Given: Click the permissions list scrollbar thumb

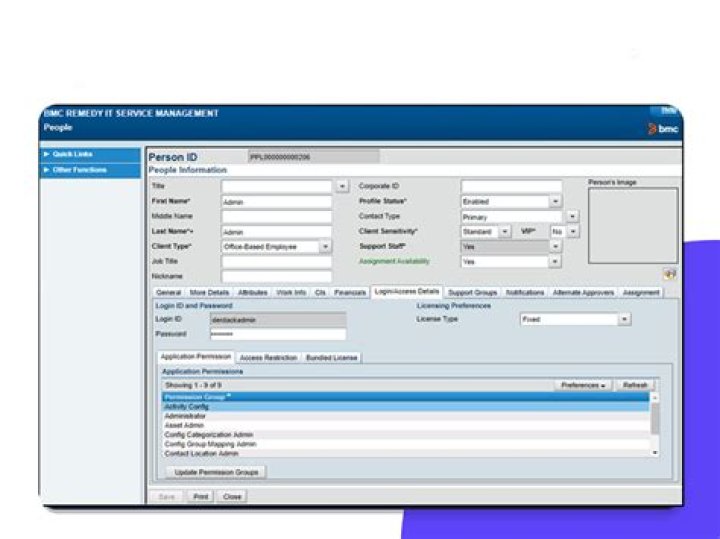Looking at the screenshot, I should coord(655,419).
